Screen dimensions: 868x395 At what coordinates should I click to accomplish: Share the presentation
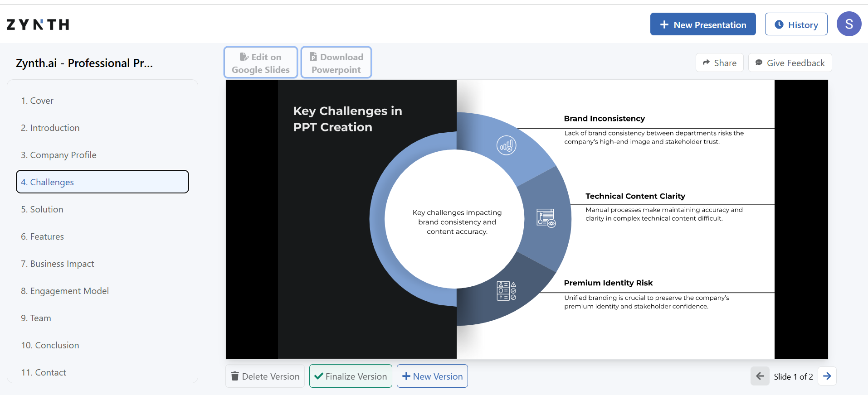coord(719,63)
